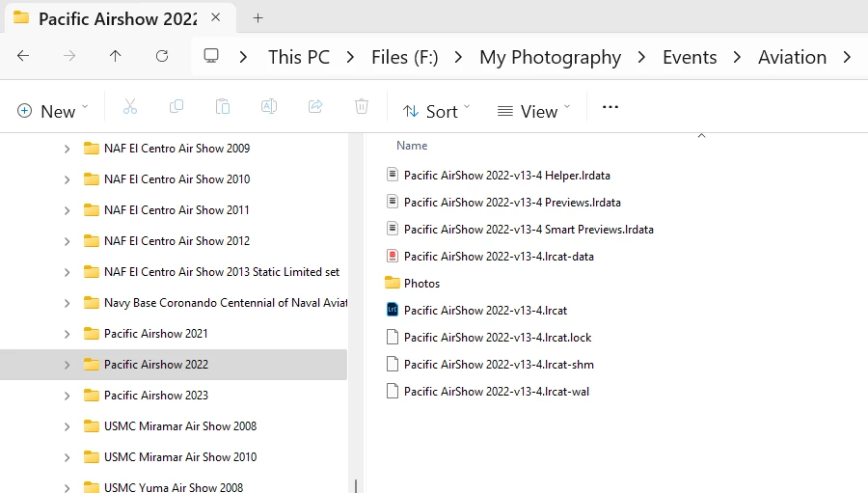Click Aviation in the breadcrumb
868x493 pixels.
coord(792,57)
